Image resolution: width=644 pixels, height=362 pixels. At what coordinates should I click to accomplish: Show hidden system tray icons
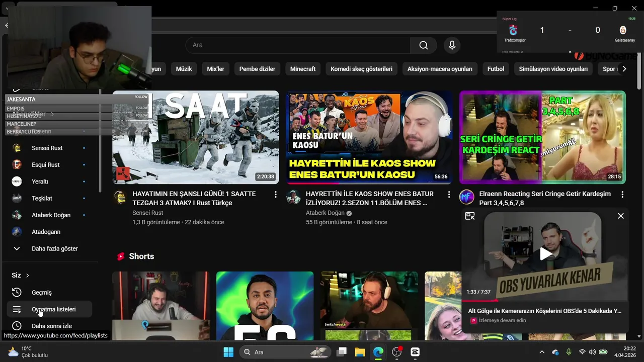[542, 352]
